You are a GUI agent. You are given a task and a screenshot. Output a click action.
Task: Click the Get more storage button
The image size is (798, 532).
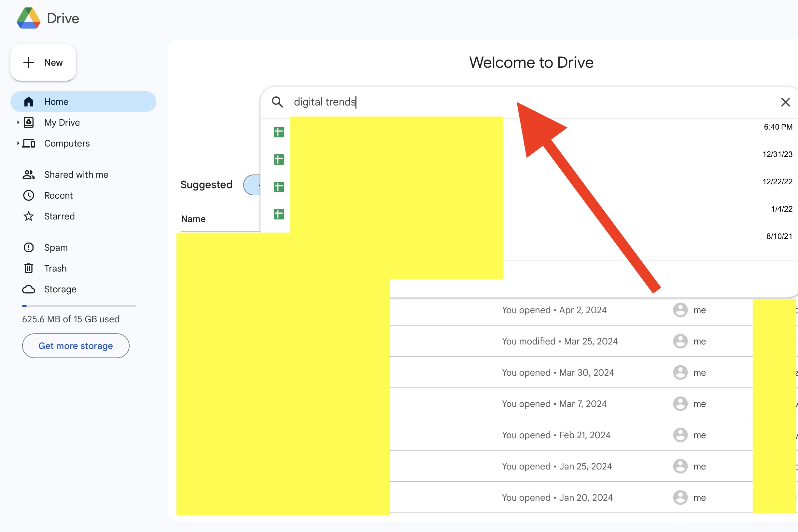tap(76, 346)
